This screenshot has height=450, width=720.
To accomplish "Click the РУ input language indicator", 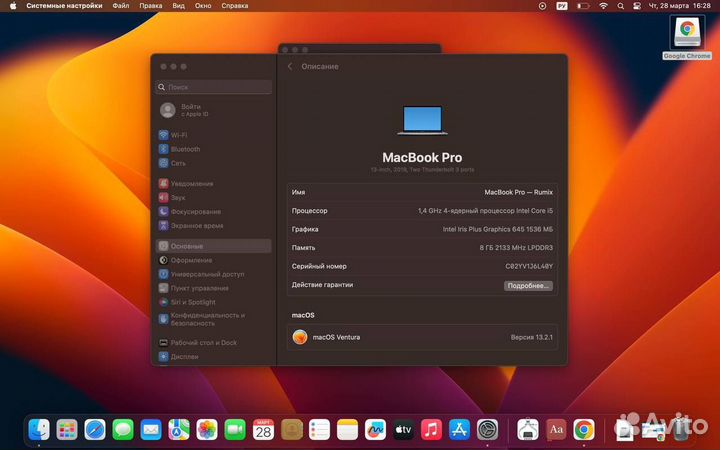I will [562, 6].
